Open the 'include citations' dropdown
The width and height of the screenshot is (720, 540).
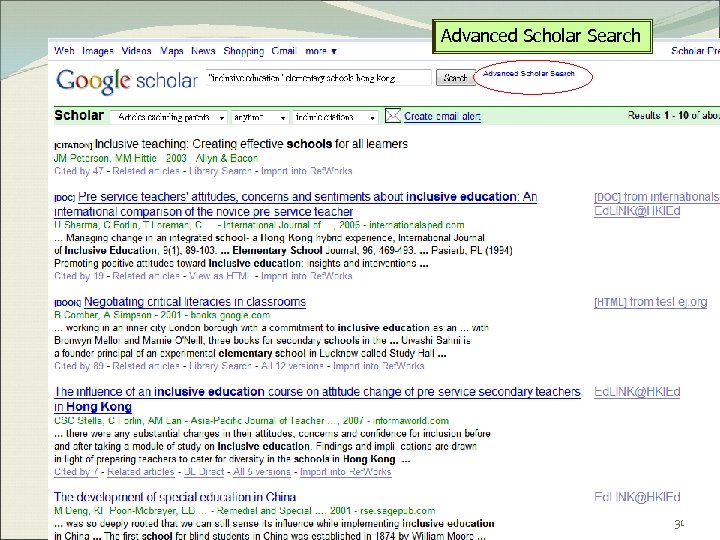click(335, 118)
